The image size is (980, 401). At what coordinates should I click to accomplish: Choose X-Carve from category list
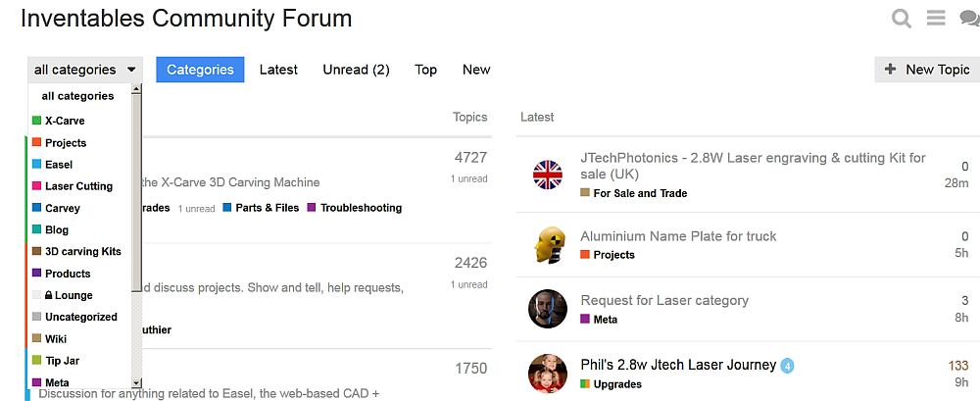click(65, 121)
